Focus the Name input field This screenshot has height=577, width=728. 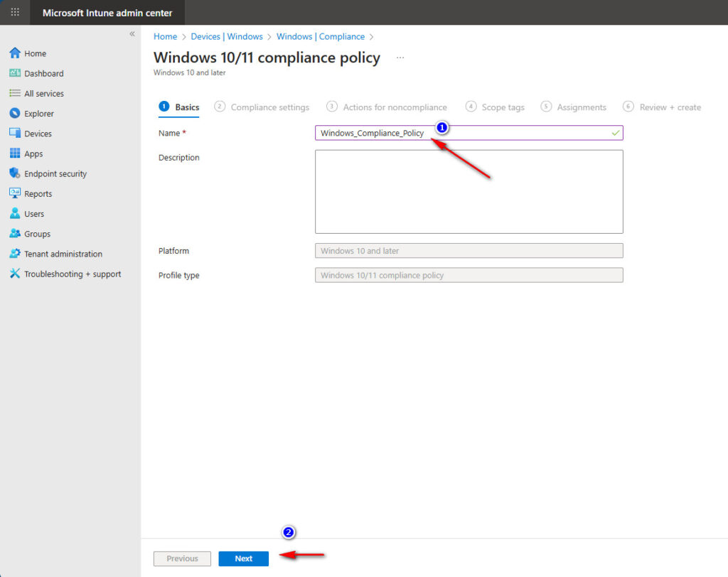462,133
